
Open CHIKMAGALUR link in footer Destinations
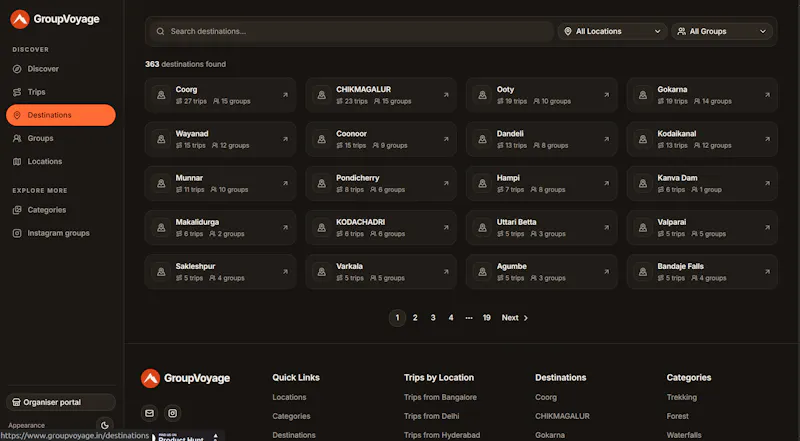[x=562, y=416]
